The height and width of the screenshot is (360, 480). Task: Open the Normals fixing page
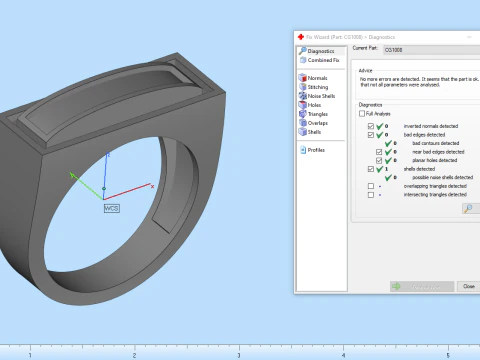tap(313, 78)
